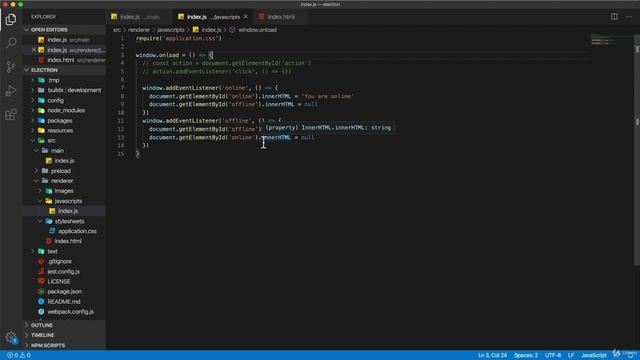Open index.js src/main in Open Editors
The width and height of the screenshot is (640, 360).
coord(64,40)
